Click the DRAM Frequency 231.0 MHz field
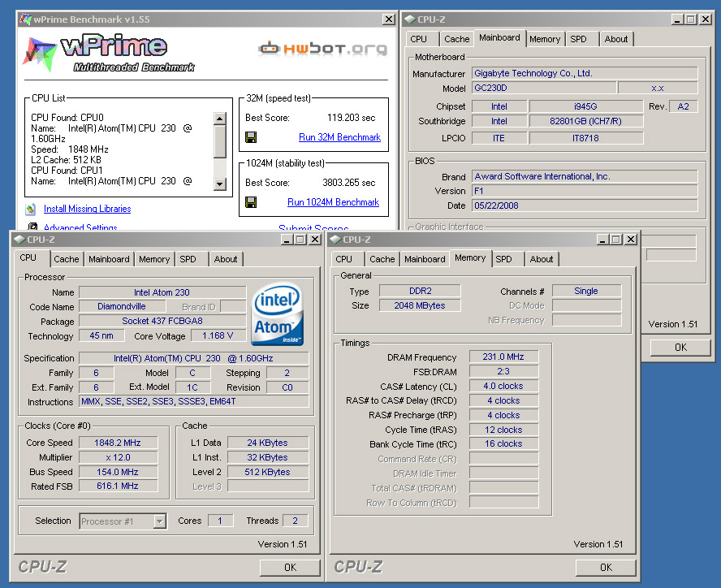 coord(503,357)
